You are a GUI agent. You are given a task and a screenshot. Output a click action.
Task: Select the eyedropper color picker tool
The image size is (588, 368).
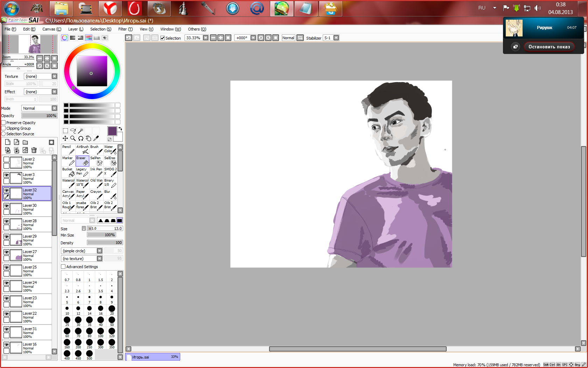96,138
